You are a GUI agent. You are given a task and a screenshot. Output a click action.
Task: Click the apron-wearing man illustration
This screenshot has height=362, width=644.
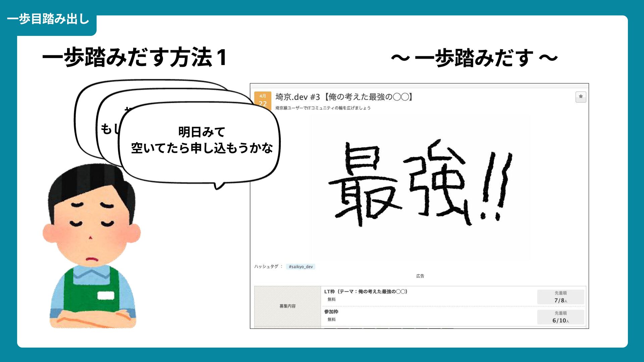(91, 248)
